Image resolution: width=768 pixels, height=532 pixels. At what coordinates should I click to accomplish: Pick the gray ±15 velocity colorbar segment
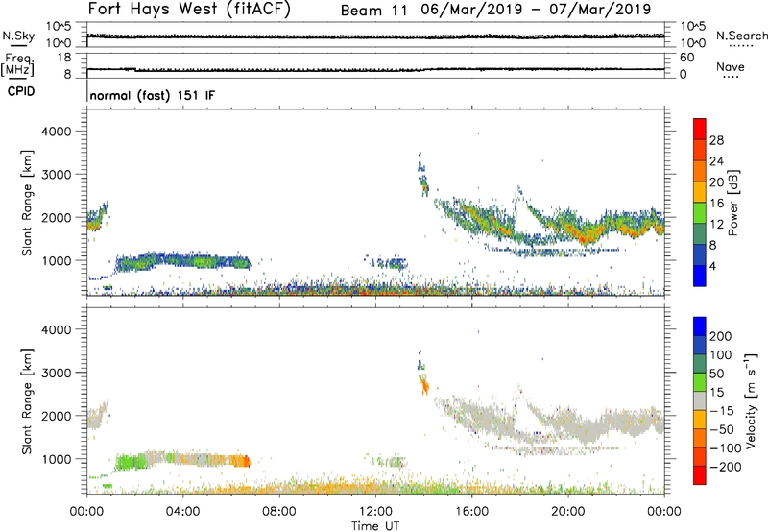coord(700,400)
